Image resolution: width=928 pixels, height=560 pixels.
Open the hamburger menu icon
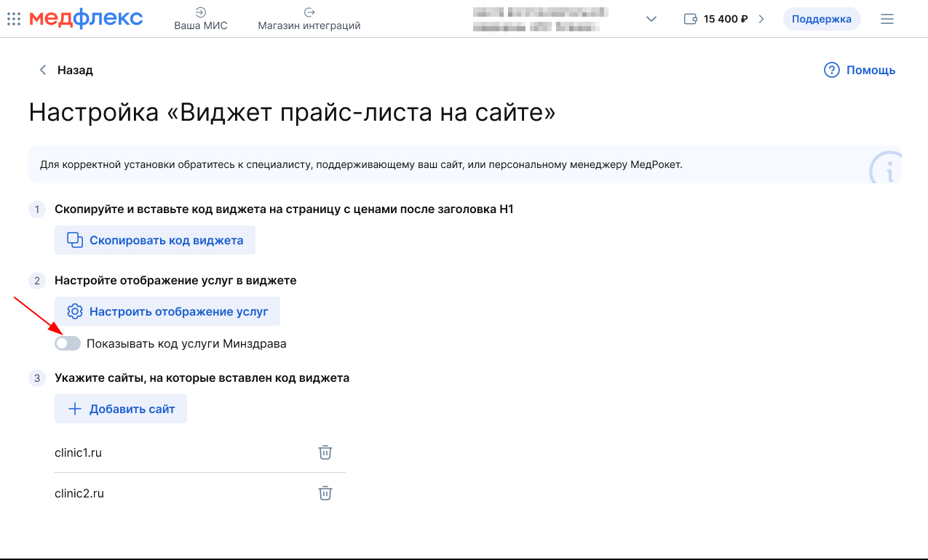coord(887,19)
